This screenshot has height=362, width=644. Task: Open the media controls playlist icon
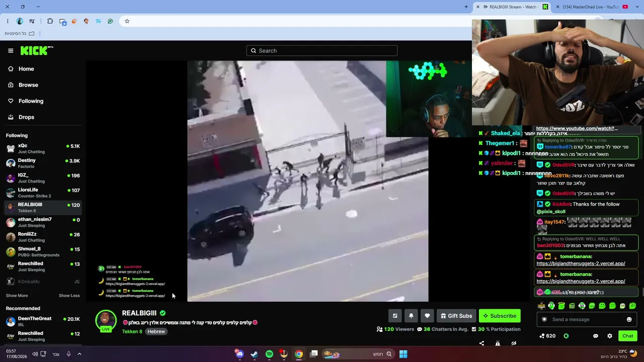click(x=32, y=21)
